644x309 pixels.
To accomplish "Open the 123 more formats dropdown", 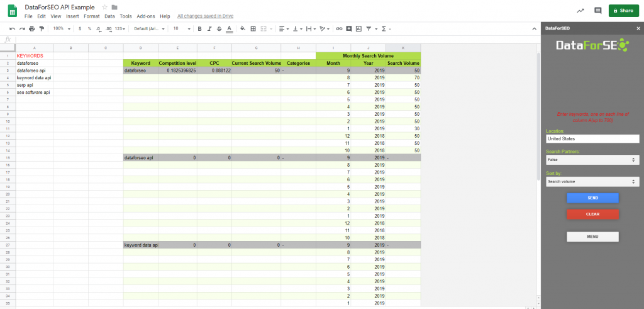I will point(120,29).
